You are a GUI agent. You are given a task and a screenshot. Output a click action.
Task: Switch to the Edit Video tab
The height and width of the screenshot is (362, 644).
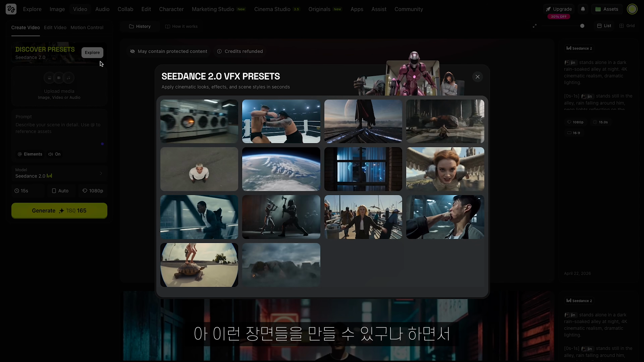(x=55, y=27)
